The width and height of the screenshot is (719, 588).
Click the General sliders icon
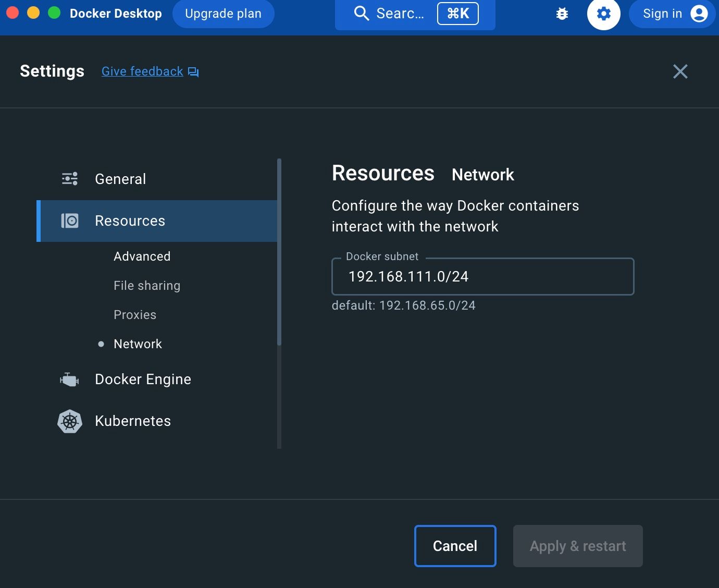70,179
